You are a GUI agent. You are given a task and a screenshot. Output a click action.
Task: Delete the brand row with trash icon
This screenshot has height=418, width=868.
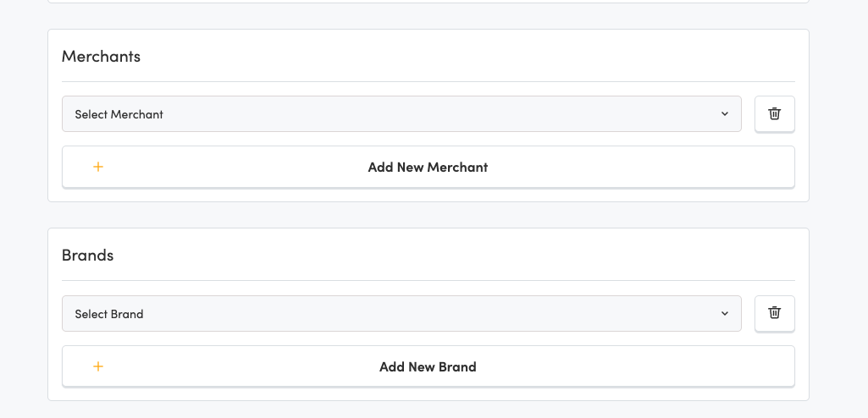(x=774, y=313)
